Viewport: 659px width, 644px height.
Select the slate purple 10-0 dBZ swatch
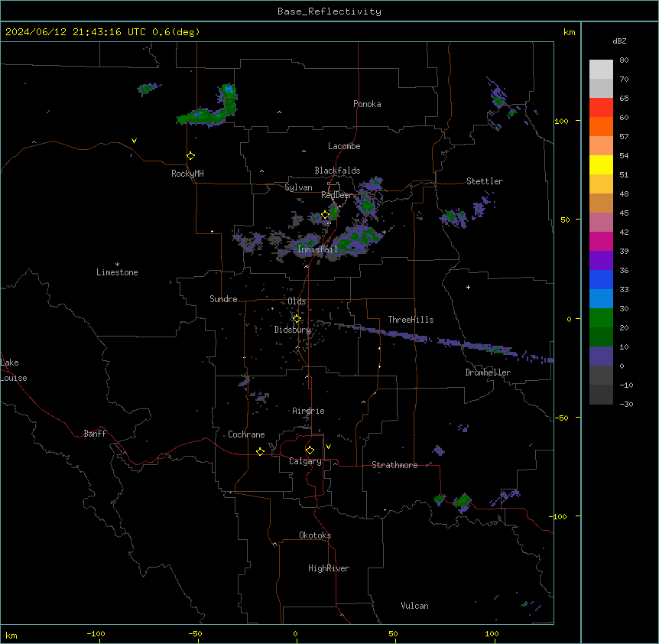[601, 356]
